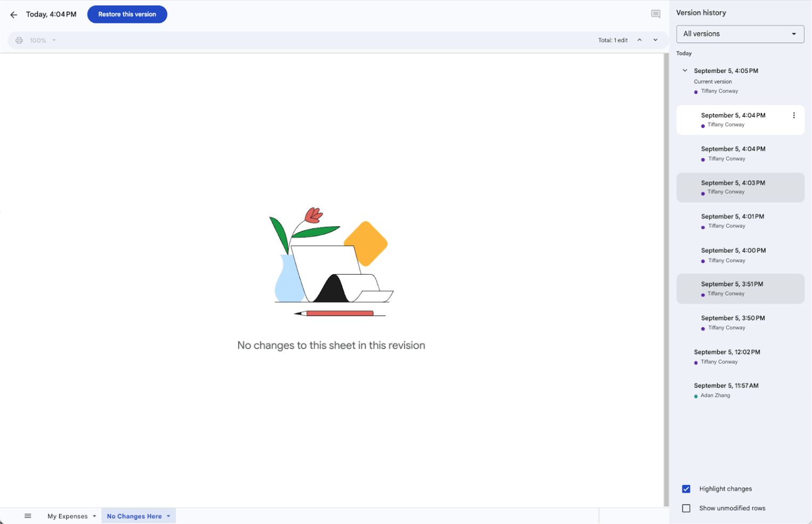This screenshot has height=524, width=812.
Task: Enable Show unmodified rows checkbox
Action: coord(686,509)
